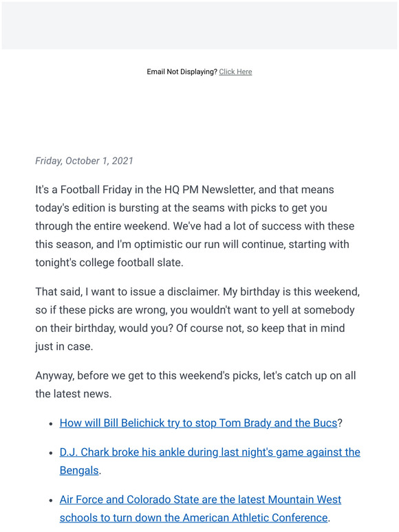Viewport: 399px width, 532px height.
Task: Open the "Click Here" email display link
Action: click(235, 71)
